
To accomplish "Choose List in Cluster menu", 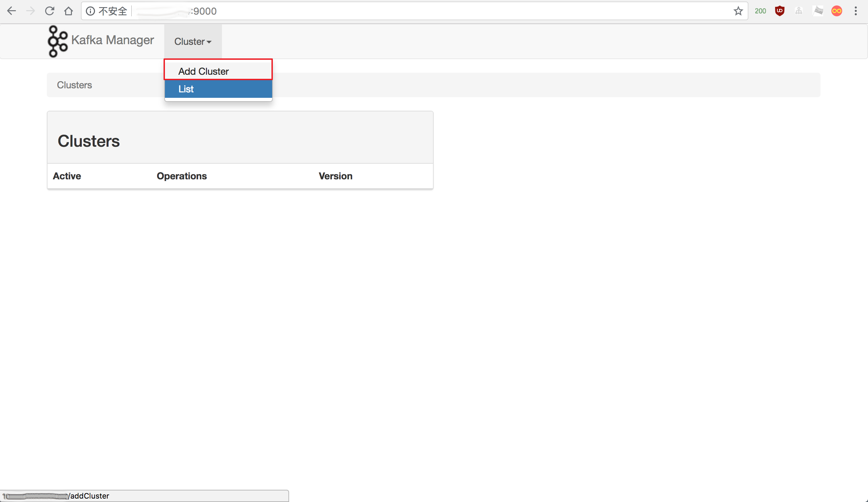I will [186, 89].
